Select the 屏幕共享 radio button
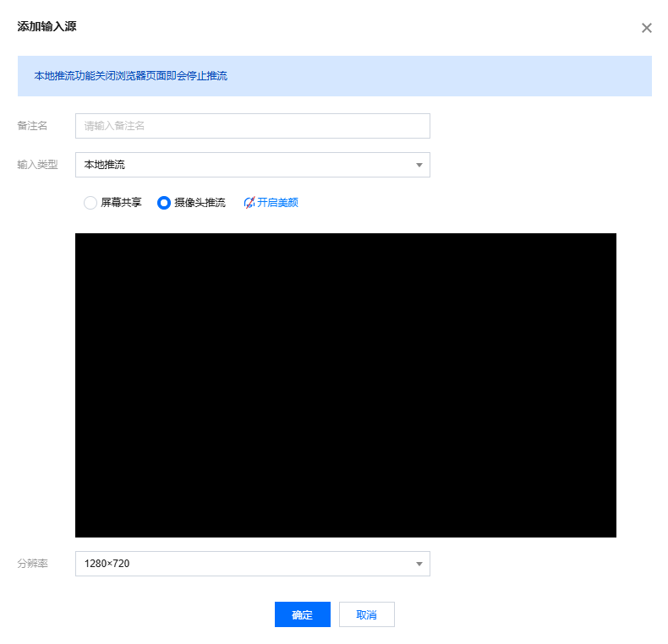The height and width of the screenshot is (644, 668). [x=90, y=203]
